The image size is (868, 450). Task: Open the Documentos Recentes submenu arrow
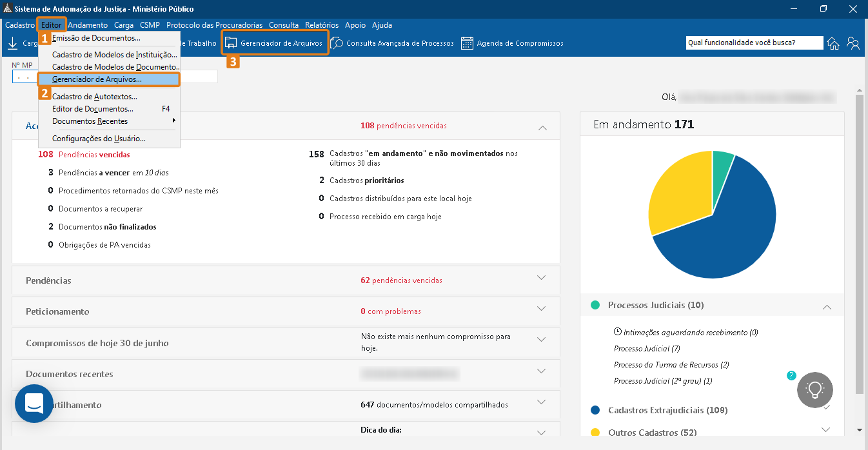pos(173,121)
